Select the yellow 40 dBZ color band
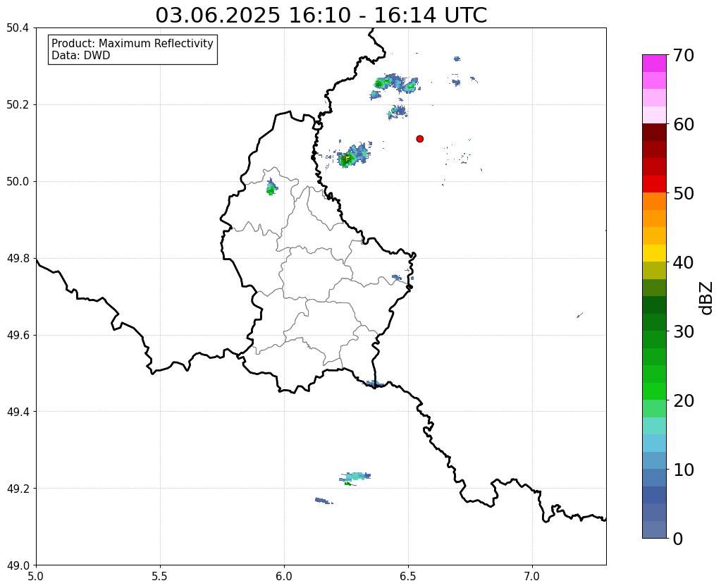Viewport: 721px width, 588px height. (654, 253)
